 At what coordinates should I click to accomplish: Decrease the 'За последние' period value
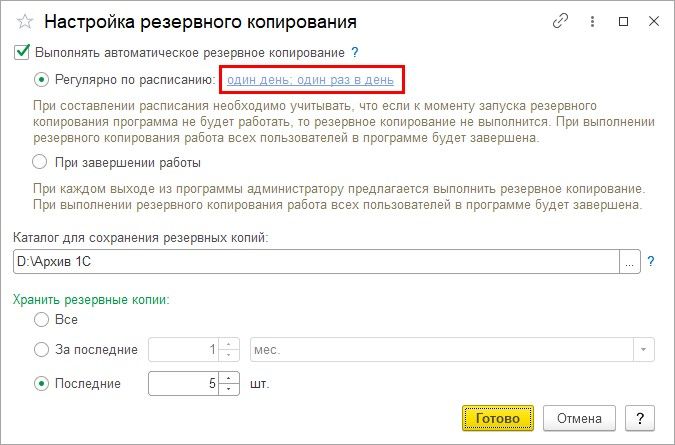pos(229,355)
